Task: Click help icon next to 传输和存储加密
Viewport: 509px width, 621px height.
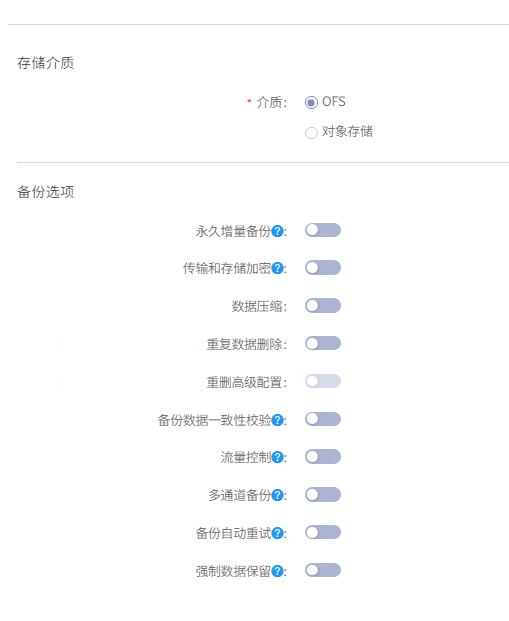Action: [x=278, y=268]
